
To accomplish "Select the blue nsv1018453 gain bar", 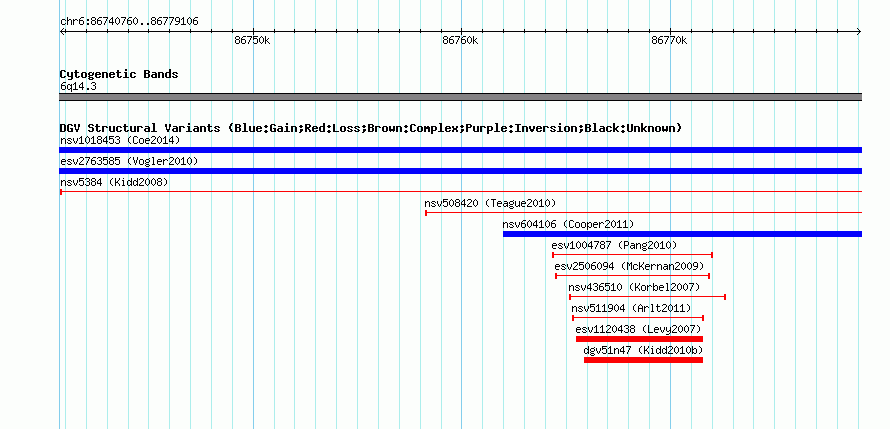I will coord(460,150).
